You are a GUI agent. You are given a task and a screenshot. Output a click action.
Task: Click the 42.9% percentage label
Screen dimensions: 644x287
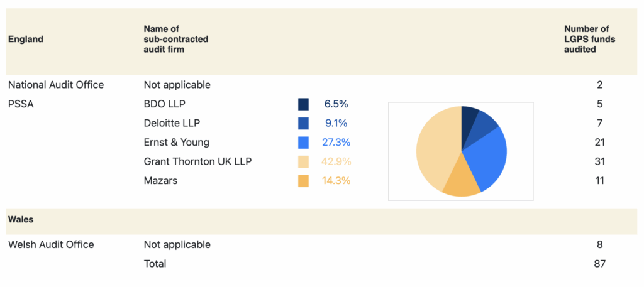[336, 162]
